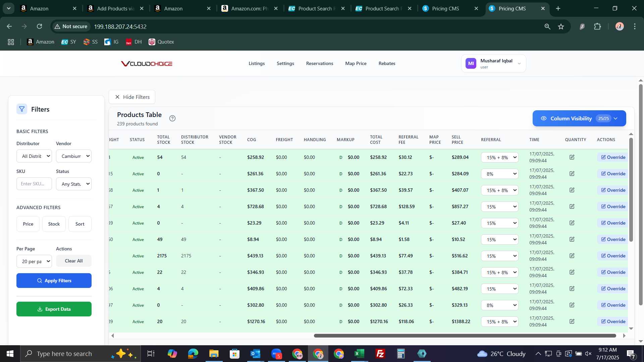Screen dimensions: 644x362
Task: Click the Windows taskbar search box
Action: [80, 354]
